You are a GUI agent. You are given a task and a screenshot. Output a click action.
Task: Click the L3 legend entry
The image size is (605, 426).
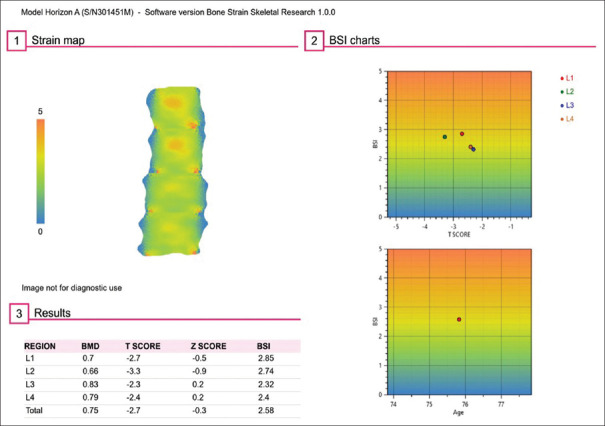point(567,105)
